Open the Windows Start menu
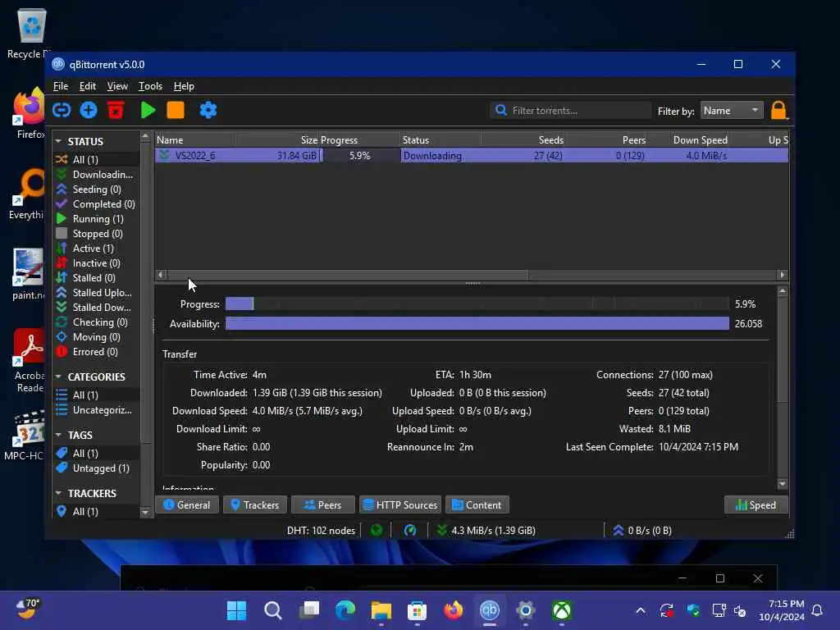840x630 pixels. coord(236,610)
